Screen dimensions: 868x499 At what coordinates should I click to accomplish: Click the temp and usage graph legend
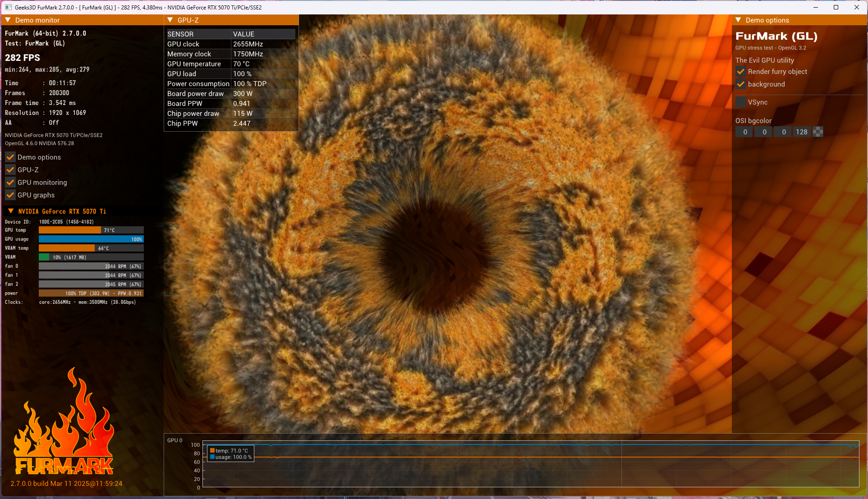(230, 453)
